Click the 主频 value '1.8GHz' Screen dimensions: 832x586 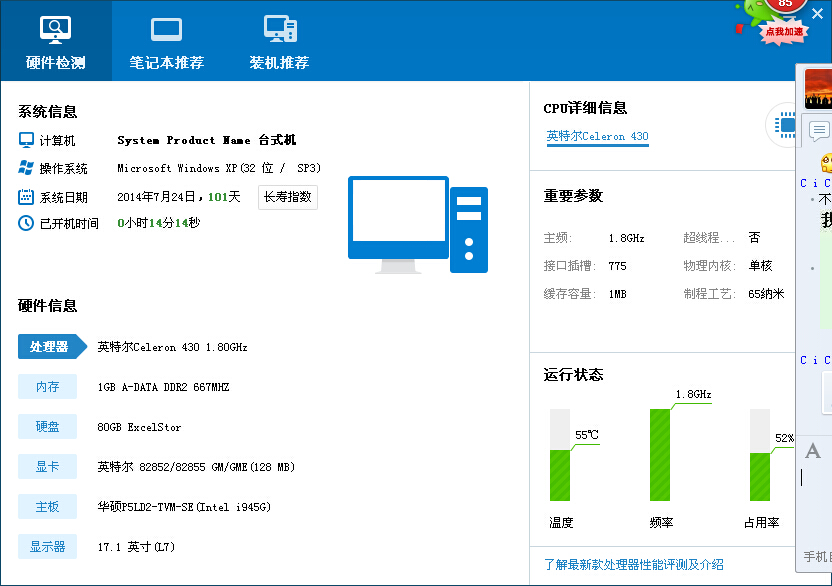click(627, 238)
